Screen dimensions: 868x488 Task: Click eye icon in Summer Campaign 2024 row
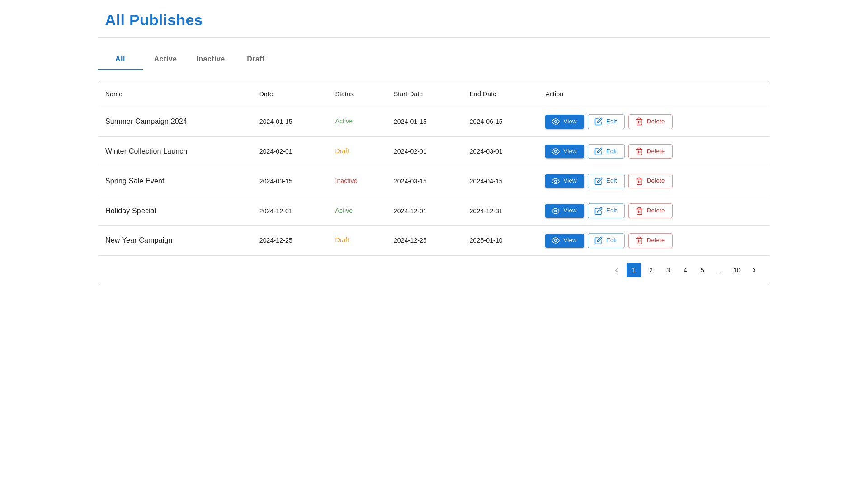[555, 122]
